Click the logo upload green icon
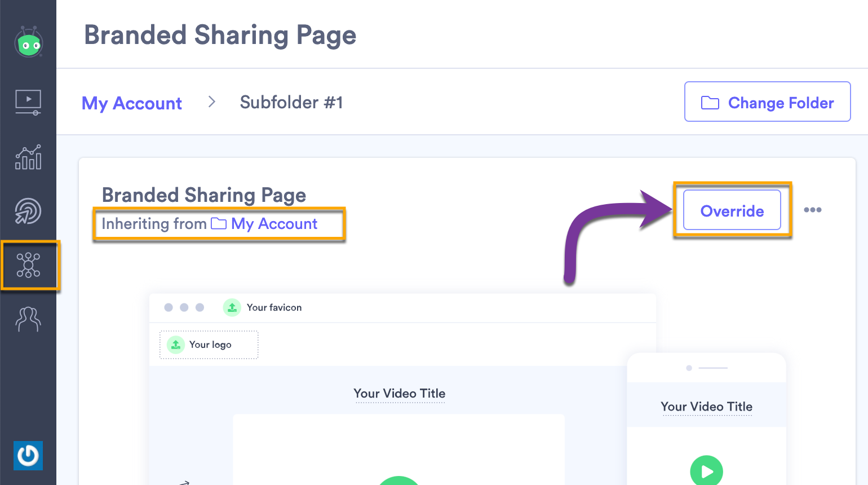 click(176, 345)
